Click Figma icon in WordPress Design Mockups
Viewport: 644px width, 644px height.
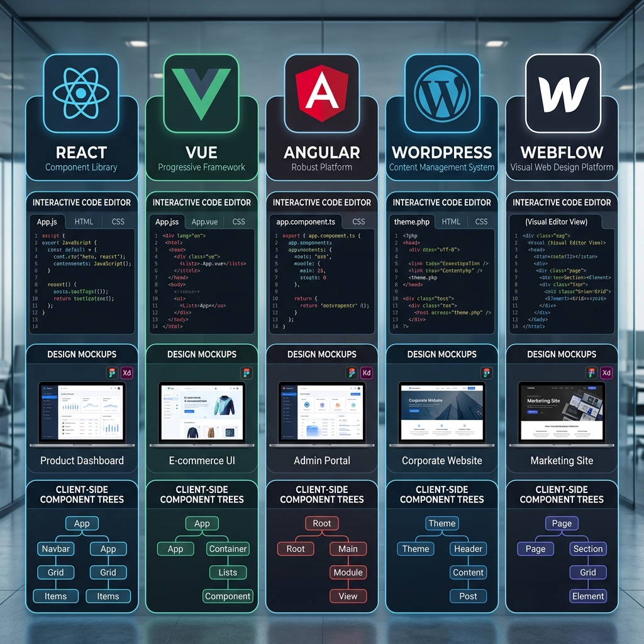point(486,373)
